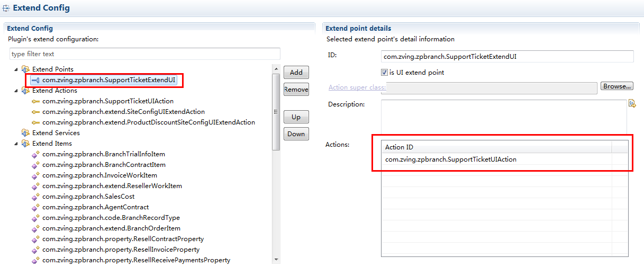Toggle the 'is UI extend point' checkbox
Viewport: 644px width, 275px height.
(384, 73)
